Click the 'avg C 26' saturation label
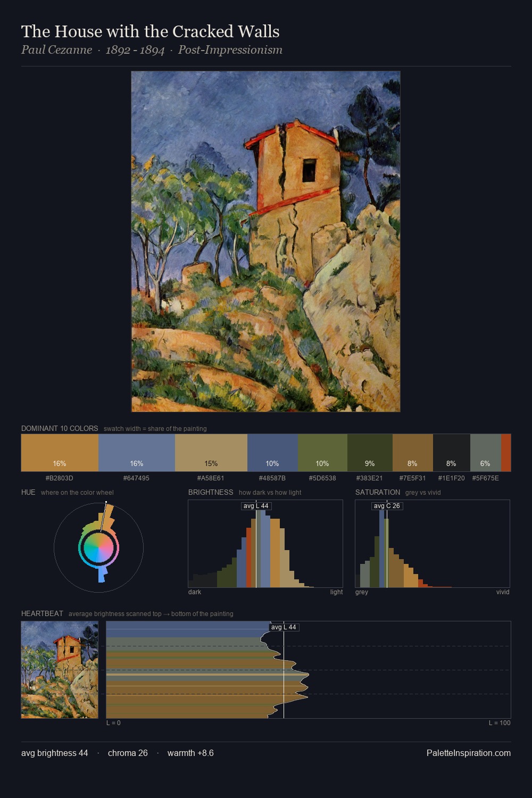532x798 pixels. point(387,506)
